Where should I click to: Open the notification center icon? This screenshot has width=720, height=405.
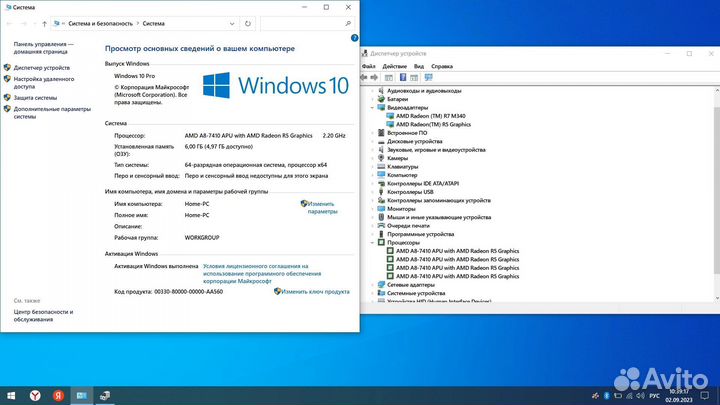click(704, 395)
